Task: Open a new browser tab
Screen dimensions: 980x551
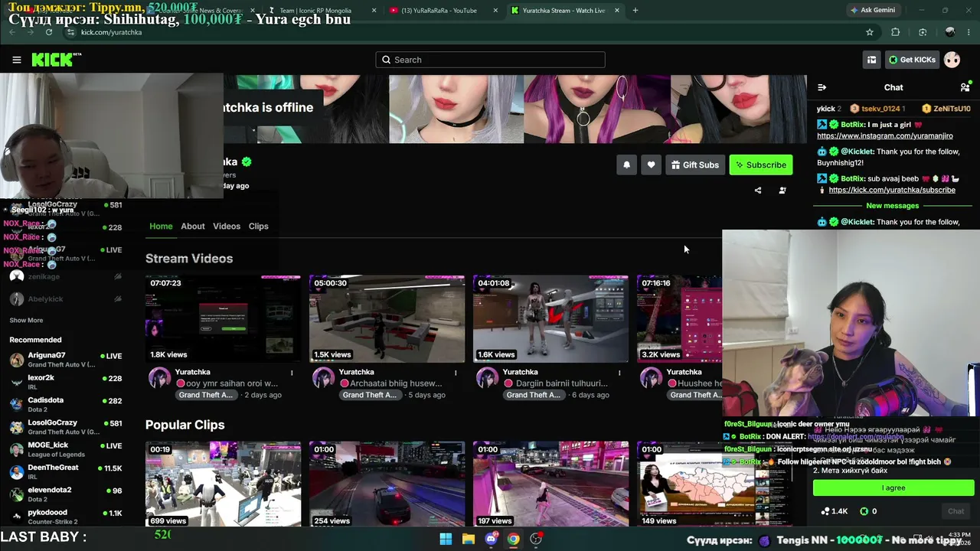Action: pos(635,11)
